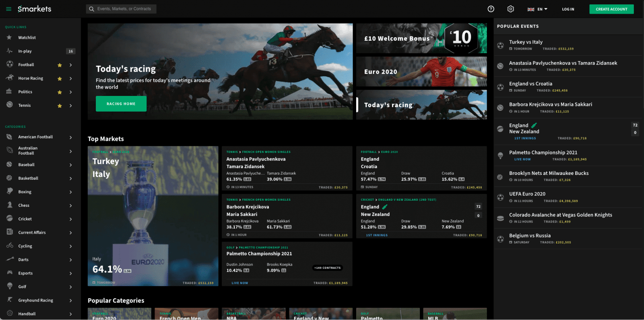This screenshot has height=320, width=644.
Task: Open the Smarkets logo home link
Action: (35, 9)
